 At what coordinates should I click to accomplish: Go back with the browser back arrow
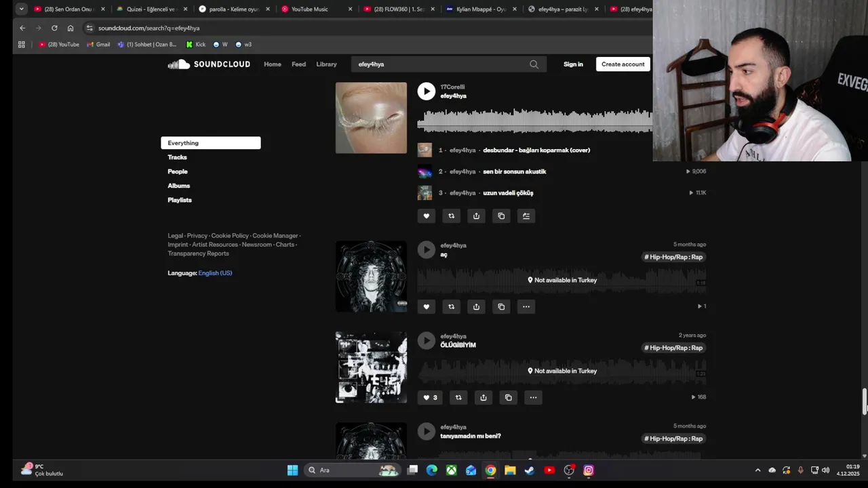pyautogui.click(x=22, y=28)
